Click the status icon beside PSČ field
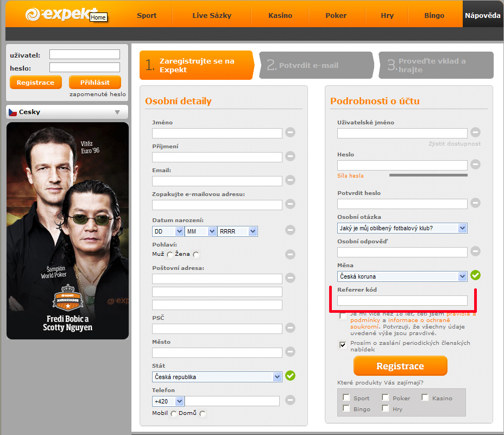Screen dimensions: 504x435 (x=290, y=327)
